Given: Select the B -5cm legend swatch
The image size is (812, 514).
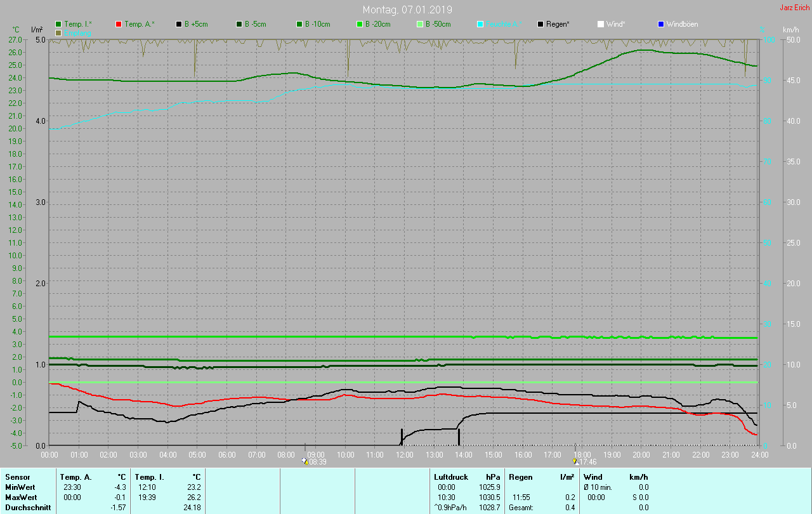Looking at the screenshot, I should click(x=239, y=24).
